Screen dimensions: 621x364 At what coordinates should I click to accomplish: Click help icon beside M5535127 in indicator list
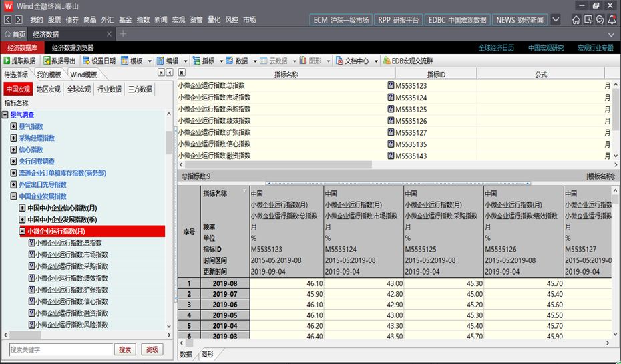391,132
